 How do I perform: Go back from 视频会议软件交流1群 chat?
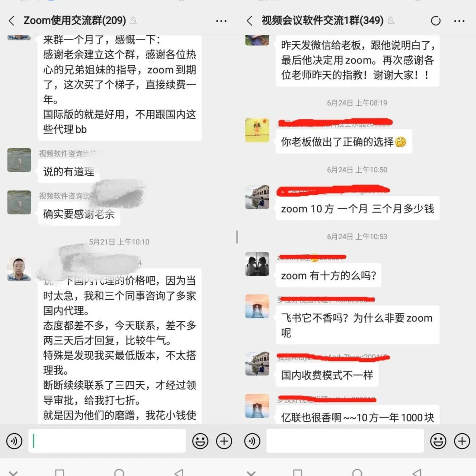point(249,21)
